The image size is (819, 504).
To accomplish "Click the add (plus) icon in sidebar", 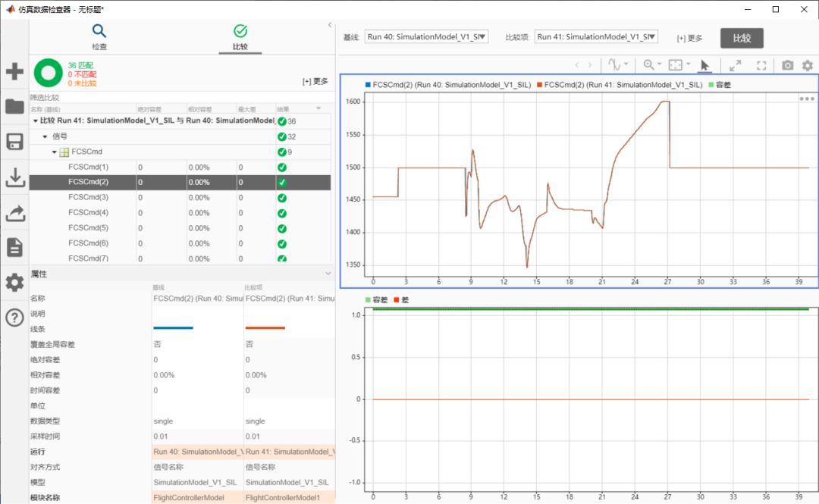I will (14, 71).
